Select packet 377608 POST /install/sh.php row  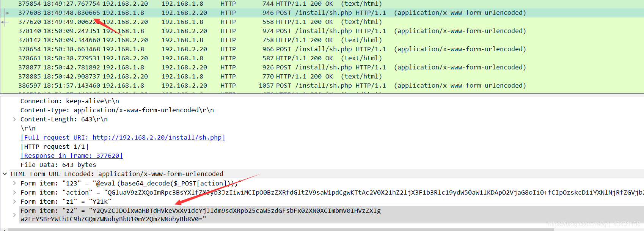(322, 13)
